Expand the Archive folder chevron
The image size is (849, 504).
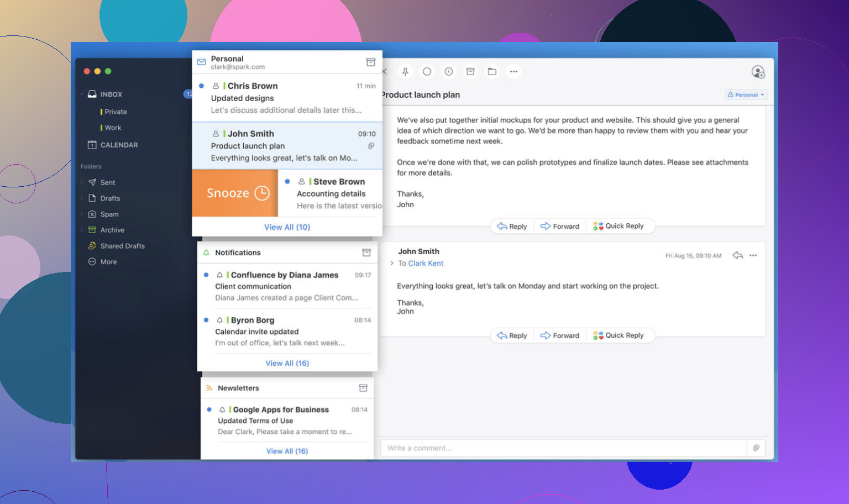82,230
